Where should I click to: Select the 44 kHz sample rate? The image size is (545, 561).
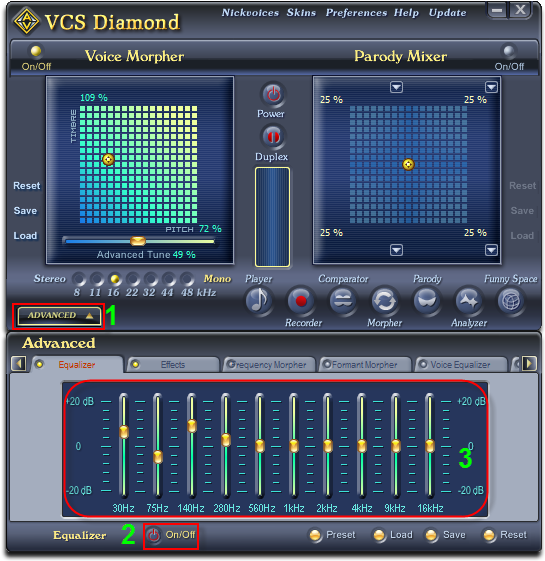168,278
